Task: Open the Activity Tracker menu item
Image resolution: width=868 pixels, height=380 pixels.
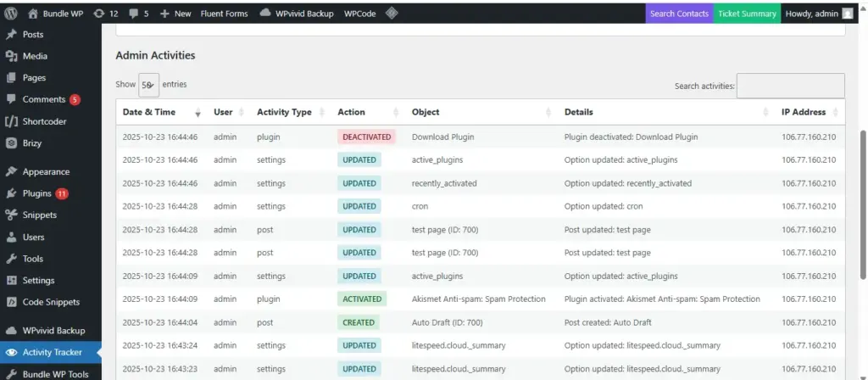Action: [50, 352]
